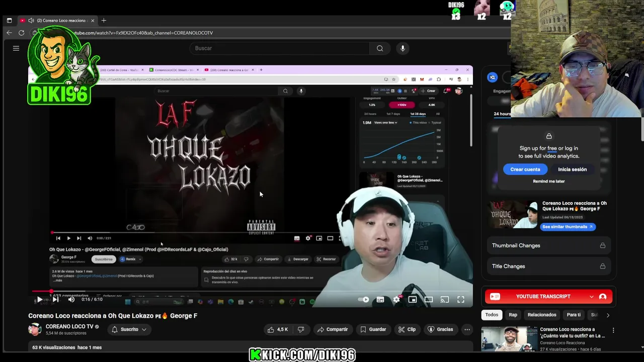Click the Inicia sesión button
This screenshot has height=362, width=644.
[x=572, y=169]
